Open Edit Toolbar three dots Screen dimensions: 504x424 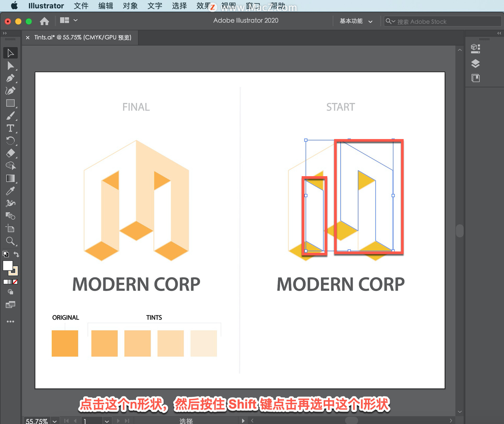10,321
